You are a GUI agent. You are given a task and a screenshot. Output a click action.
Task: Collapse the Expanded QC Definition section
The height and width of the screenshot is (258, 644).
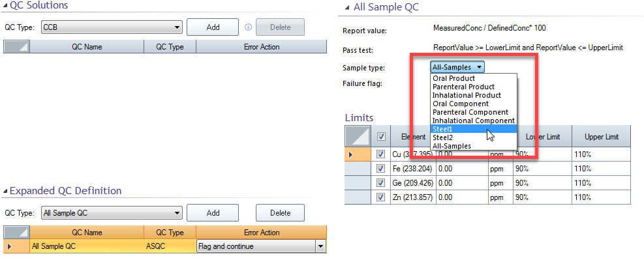tap(5, 191)
